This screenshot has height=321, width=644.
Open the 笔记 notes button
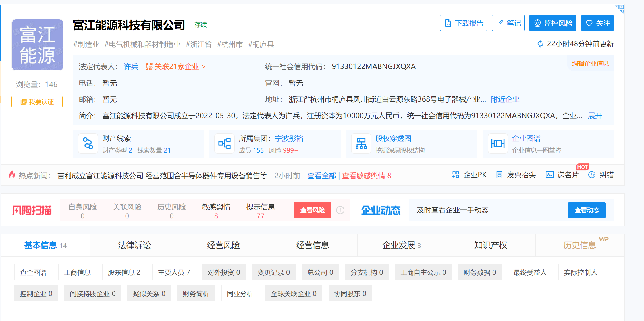[508, 23]
